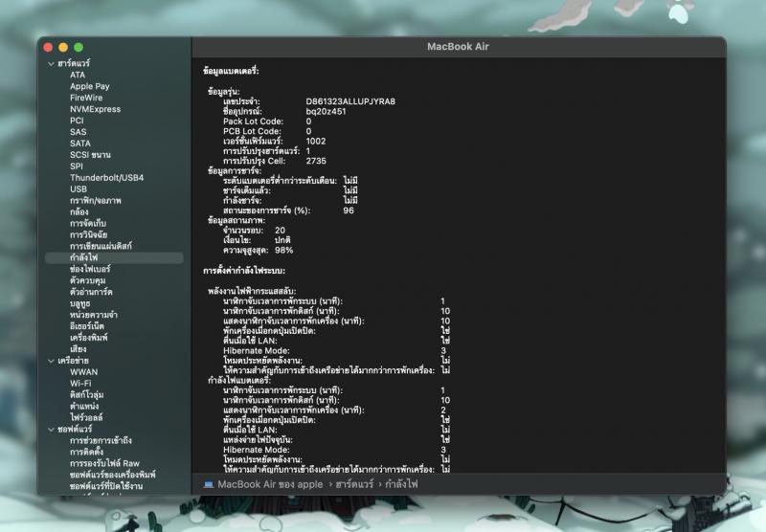Image resolution: width=766 pixels, height=532 pixels.
Task: Click the green zoom window button
Action: 79,47
